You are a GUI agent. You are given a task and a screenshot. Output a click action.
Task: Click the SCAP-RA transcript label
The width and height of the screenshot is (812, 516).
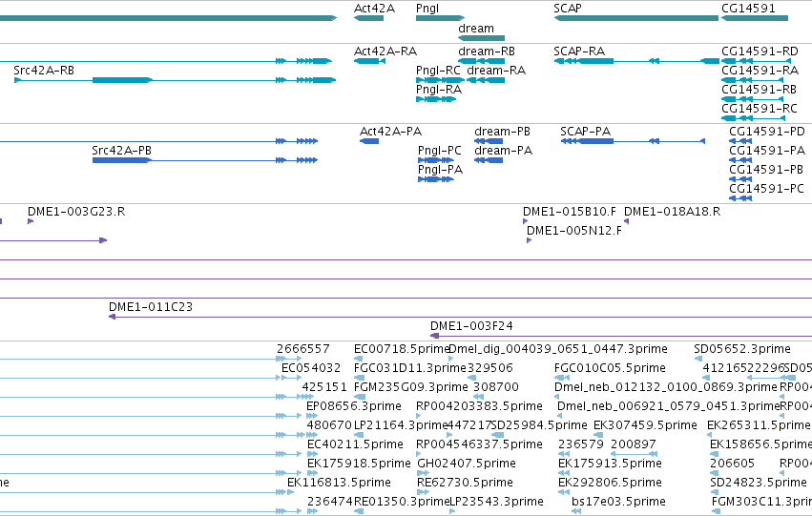click(x=579, y=52)
